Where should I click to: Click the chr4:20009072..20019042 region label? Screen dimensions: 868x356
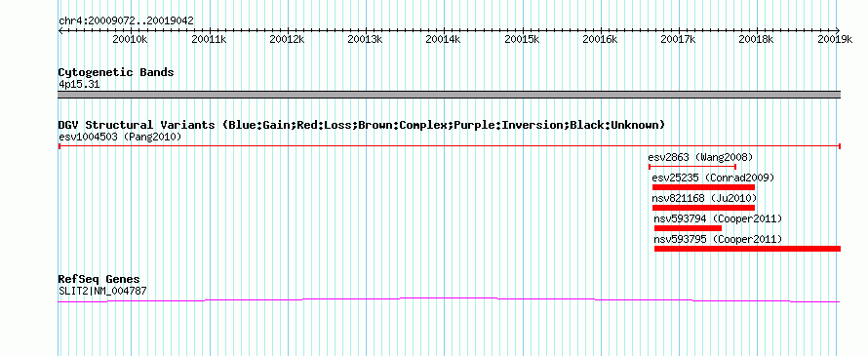(126, 20)
